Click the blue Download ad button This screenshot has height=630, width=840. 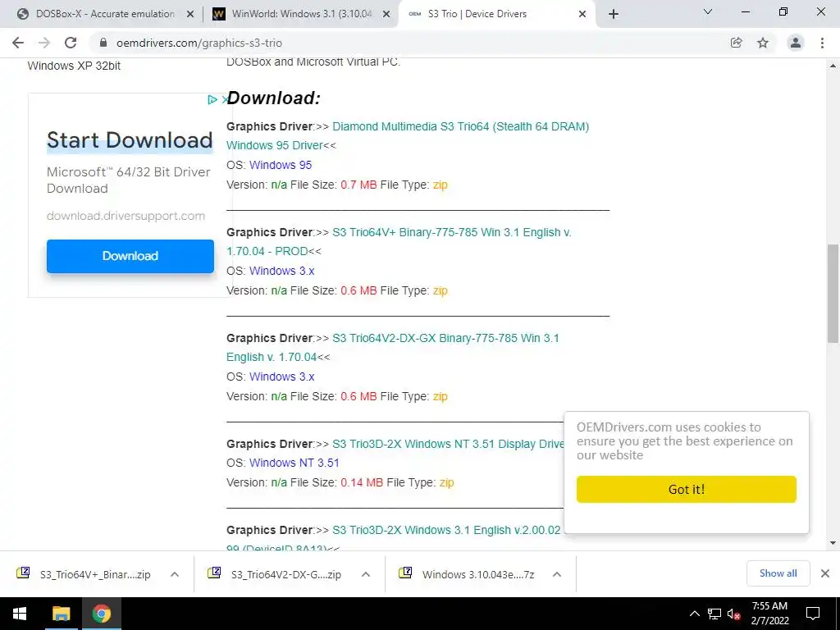pyautogui.click(x=130, y=256)
